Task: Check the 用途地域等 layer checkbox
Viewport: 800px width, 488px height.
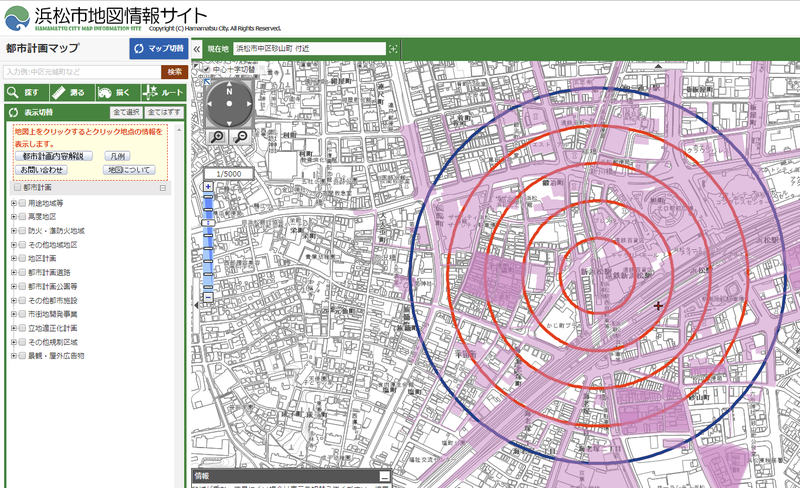Action: [22, 203]
